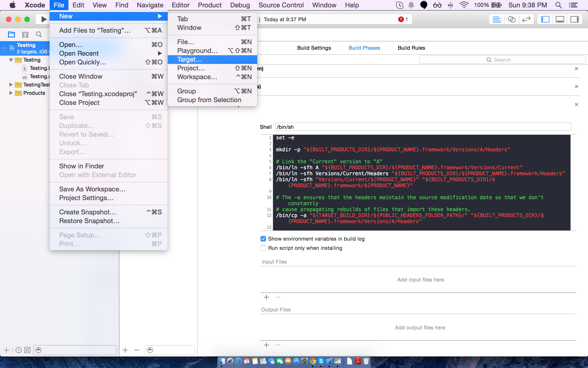Open the Product menu in menu bar
Image resolution: width=588 pixels, height=368 pixels.
pyautogui.click(x=209, y=5)
